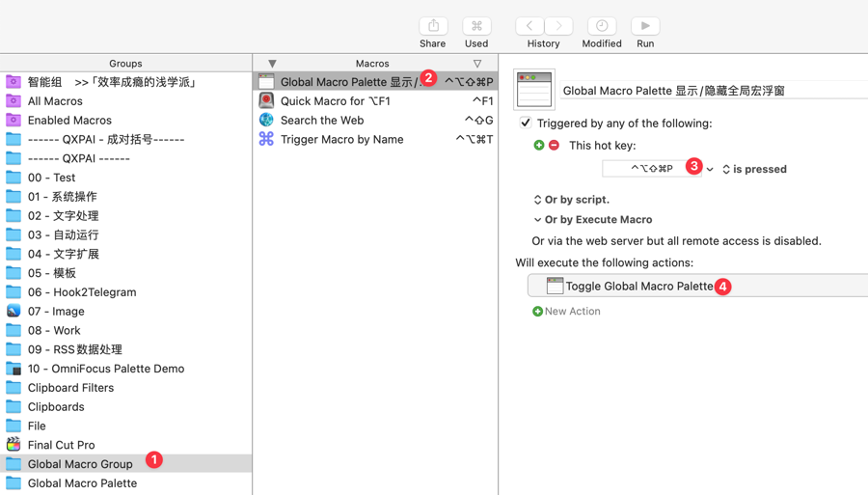Click the Macros column sort triangle
Screen dimensions: 868x495
click(476, 64)
